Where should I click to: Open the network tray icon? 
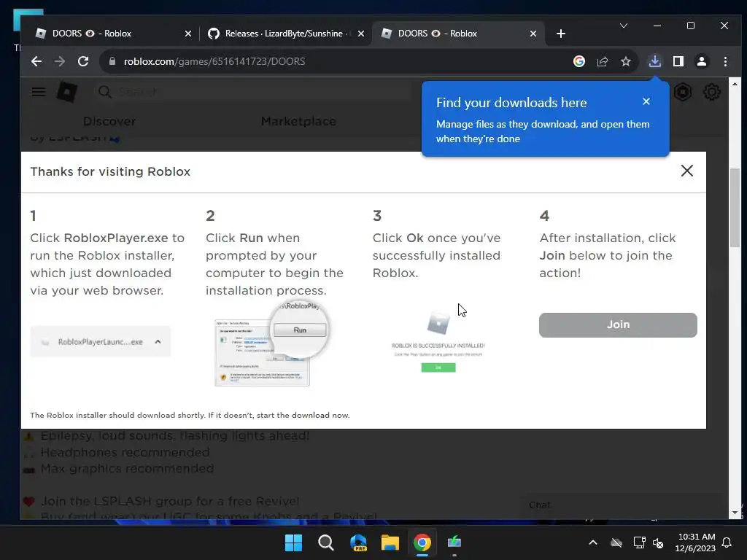tap(639, 542)
